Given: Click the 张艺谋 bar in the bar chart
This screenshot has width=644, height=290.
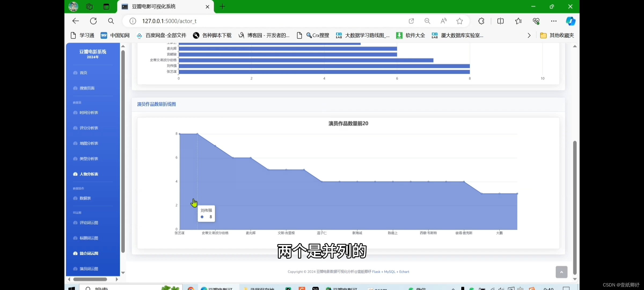Looking at the screenshot, I should pyautogui.click(x=324, y=72).
